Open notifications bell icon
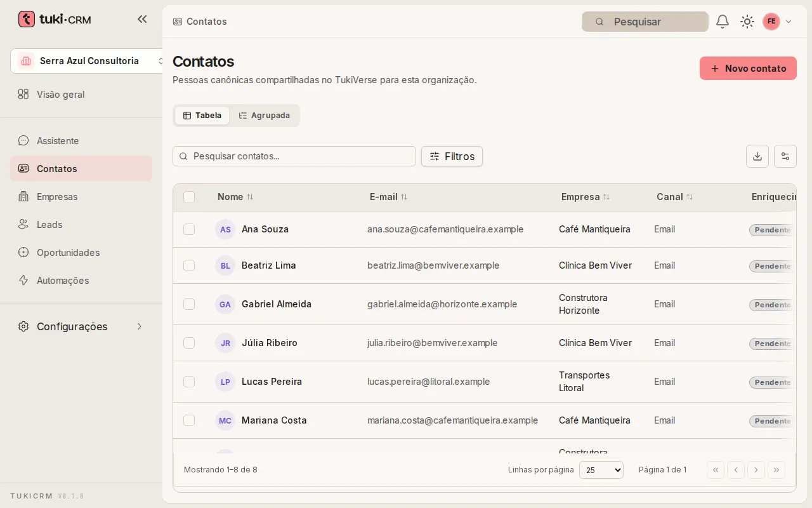 723,22
